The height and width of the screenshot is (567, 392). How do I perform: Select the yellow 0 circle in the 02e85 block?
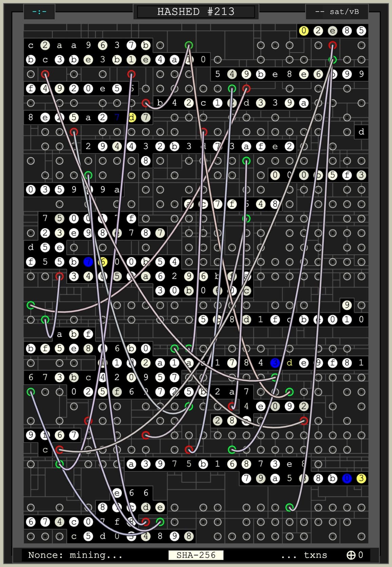[303, 31]
